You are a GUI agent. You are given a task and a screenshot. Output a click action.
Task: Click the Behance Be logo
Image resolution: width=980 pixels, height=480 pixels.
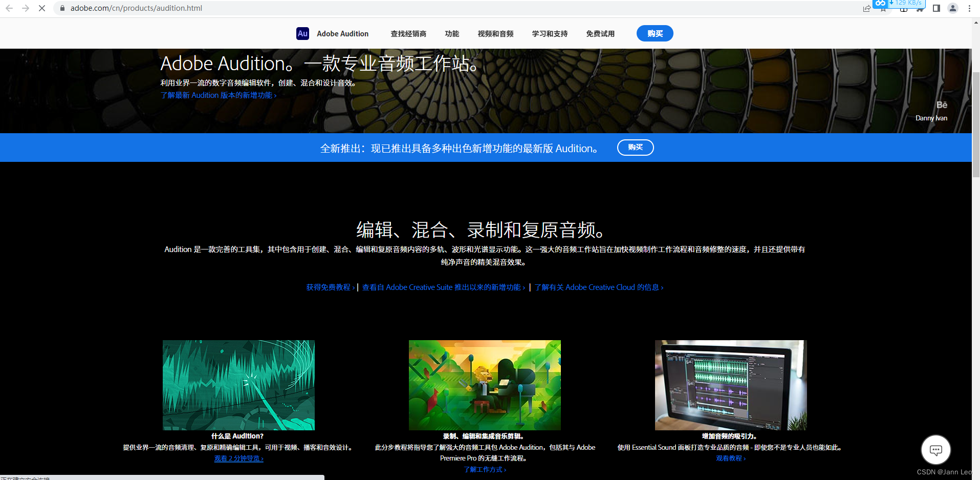(x=942, y=105)
